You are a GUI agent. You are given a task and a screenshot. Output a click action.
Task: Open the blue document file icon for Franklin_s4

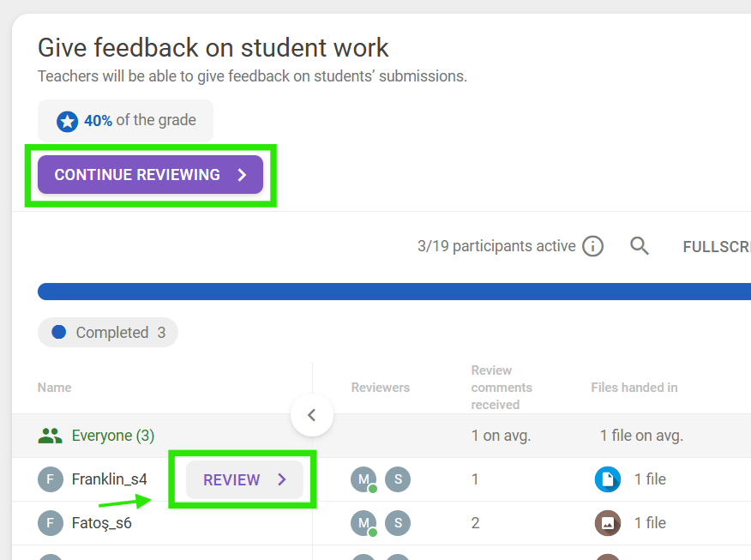coord(608,479)
